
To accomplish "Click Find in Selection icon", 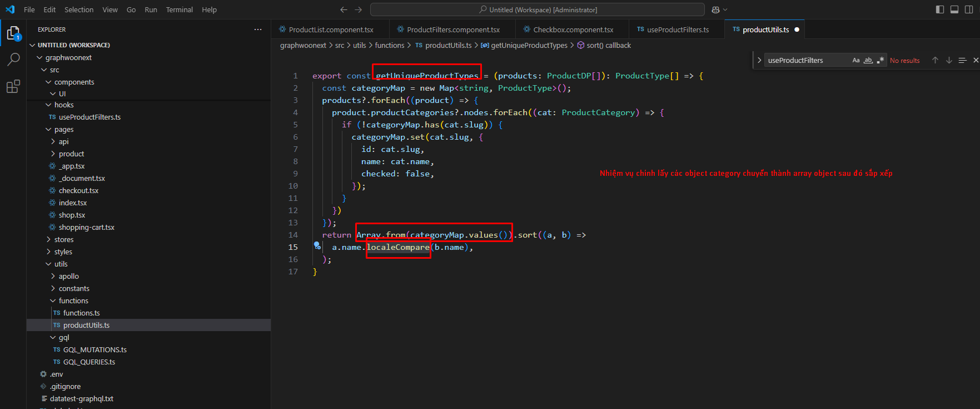I will tap(962, 60).
